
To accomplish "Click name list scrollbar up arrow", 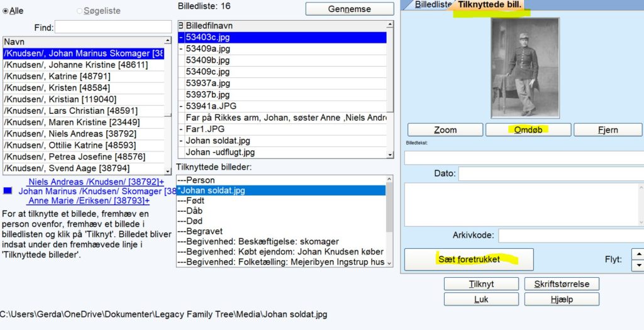I will coord(167,41).
